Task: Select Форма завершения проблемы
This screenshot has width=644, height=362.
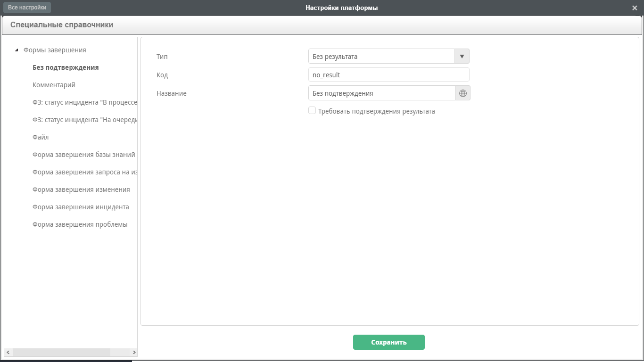Action: coord(80,224)
